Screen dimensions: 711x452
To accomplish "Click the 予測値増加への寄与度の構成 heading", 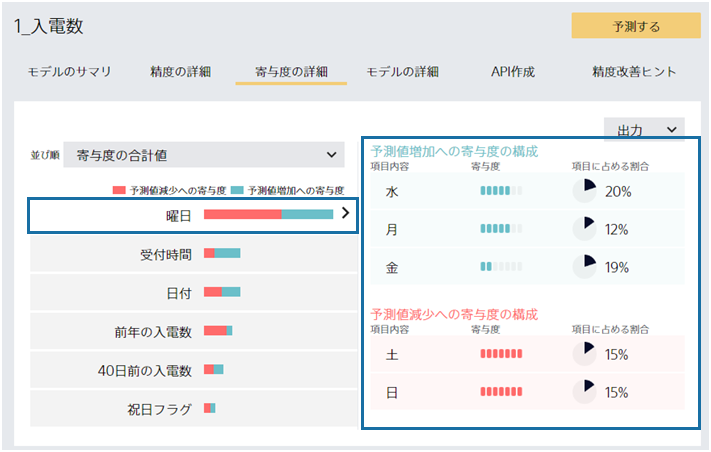I will 454,151.
